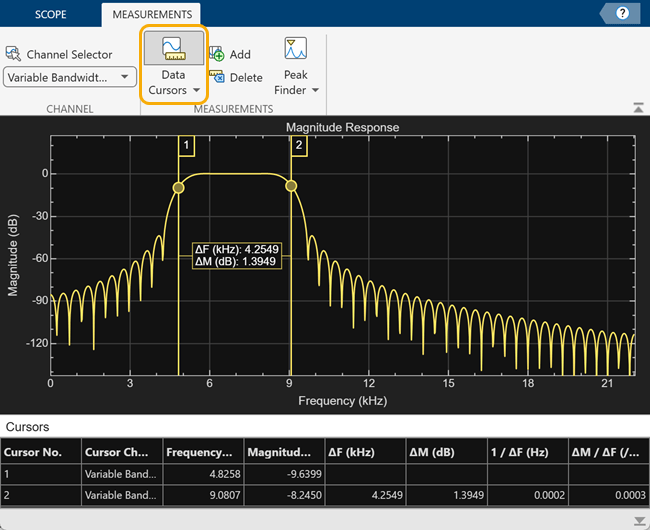Select the 0.0002 table cell

pos(528,495)
